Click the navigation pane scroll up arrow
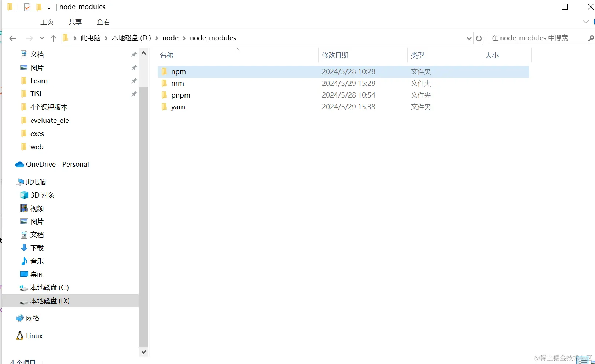 pos(143,53)
